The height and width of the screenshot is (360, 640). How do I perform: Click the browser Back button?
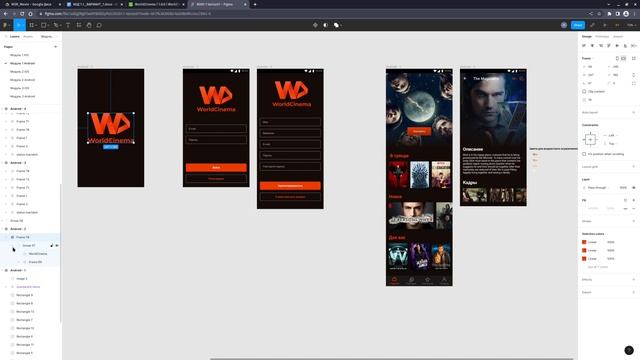5,13
